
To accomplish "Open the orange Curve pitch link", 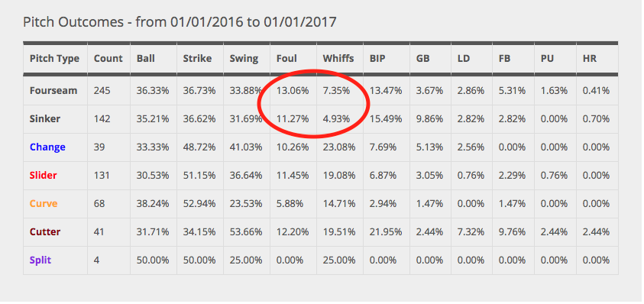I will click(43, 204).
